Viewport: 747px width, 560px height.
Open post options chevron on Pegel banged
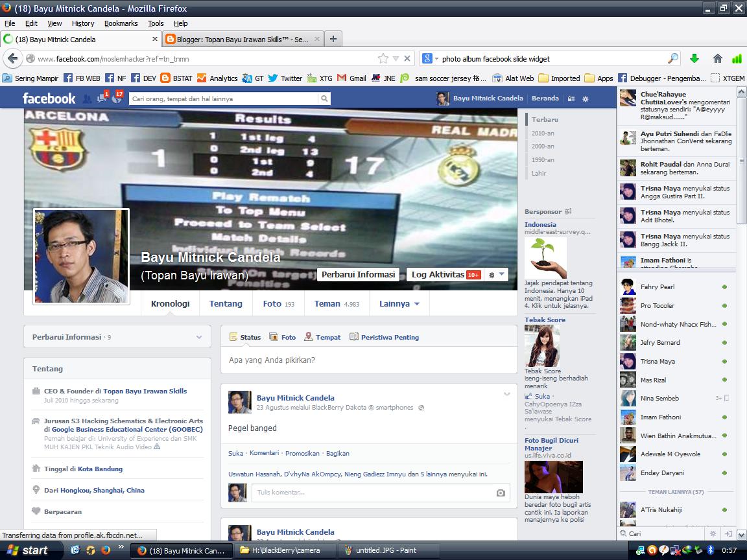coord(507,394)
